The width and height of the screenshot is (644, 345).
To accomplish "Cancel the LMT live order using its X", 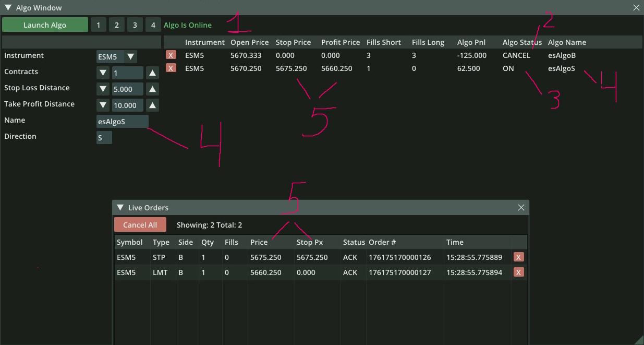I will [x=518, y=272].
